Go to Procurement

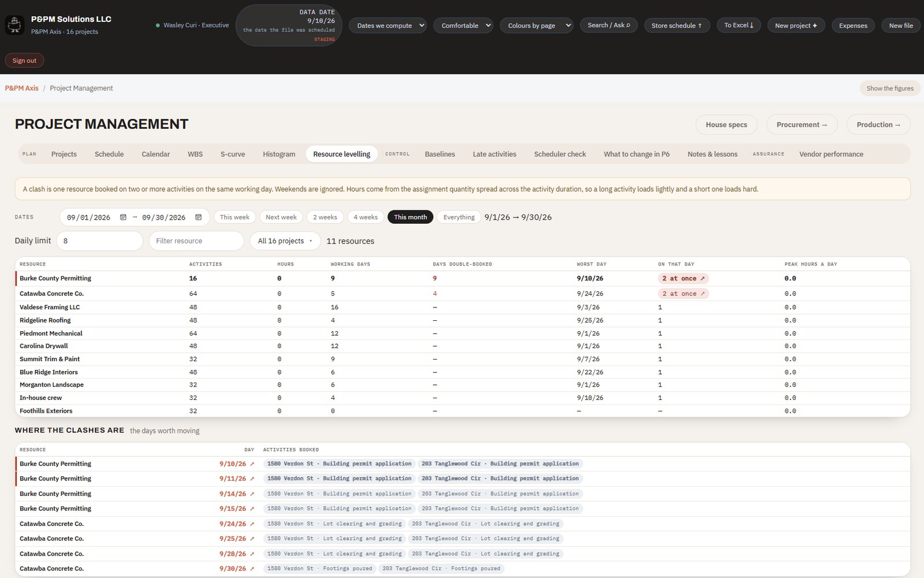tap(802, 125)
